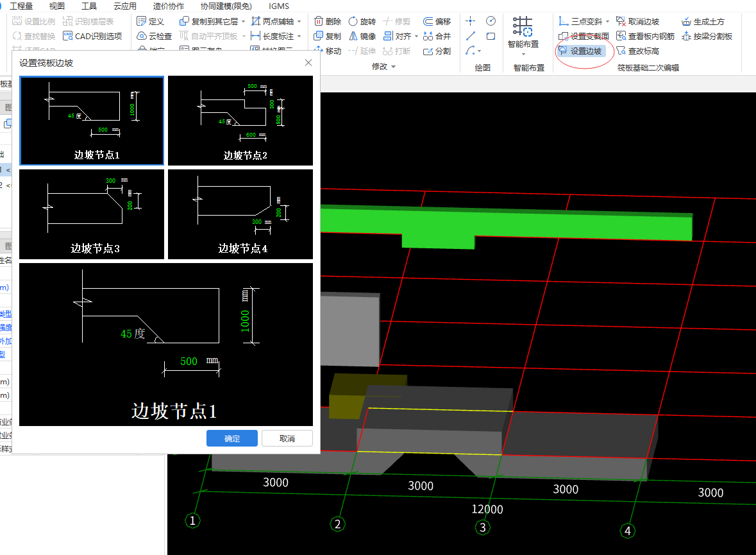Select the 镜像 tool
756x555 pixels.
pyautogui.click(x=362, y=36)
